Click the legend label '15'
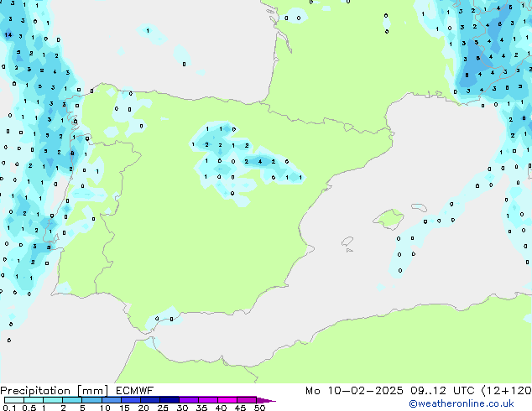 click(124, 408)
